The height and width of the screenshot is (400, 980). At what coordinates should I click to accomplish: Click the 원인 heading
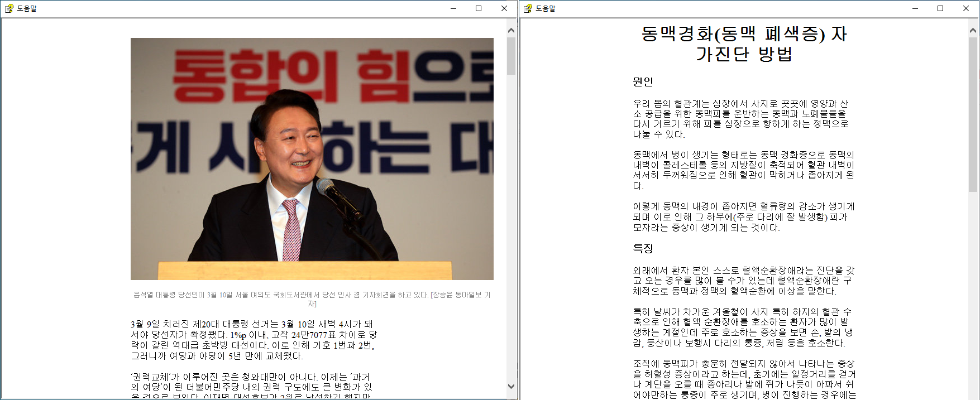click(643, 81)
